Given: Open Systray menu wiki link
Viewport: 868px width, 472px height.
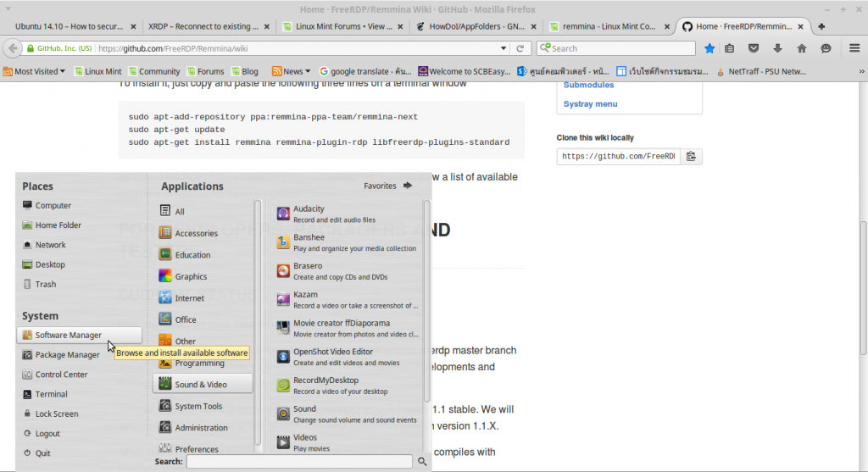Looking at the screenshot, I should (590, 103).
